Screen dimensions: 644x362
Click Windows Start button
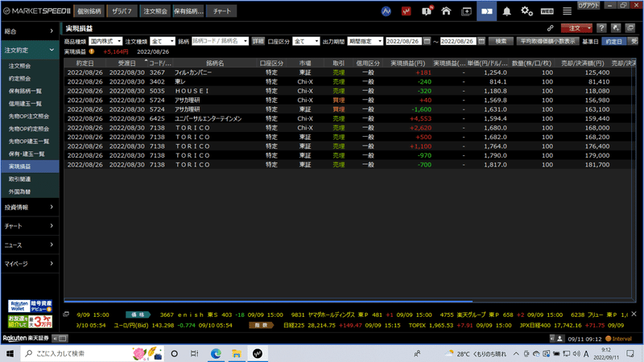pos(10,353)
